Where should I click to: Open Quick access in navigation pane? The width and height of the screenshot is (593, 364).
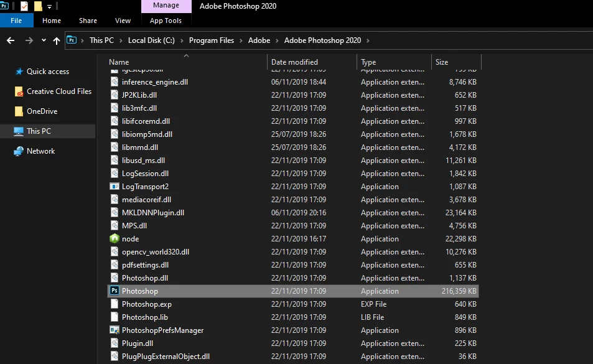point(47,72)
